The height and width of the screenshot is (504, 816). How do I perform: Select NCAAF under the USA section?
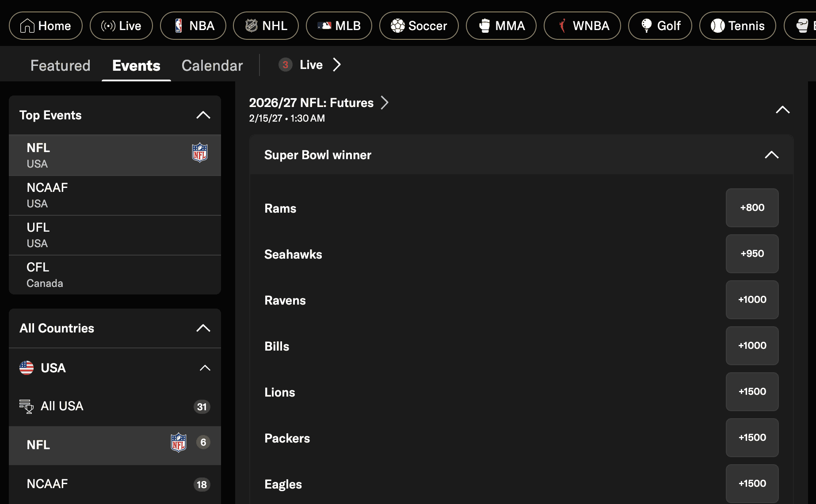[115, 484]
